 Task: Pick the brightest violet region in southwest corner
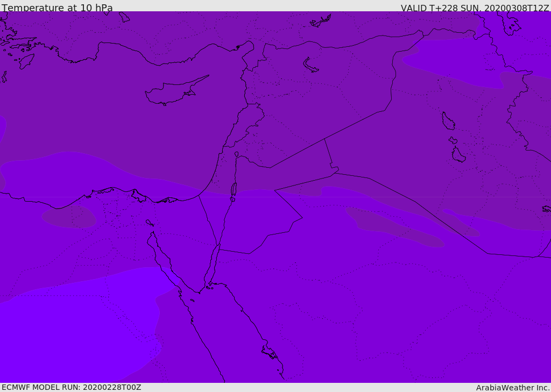click(x=70, y=333)
